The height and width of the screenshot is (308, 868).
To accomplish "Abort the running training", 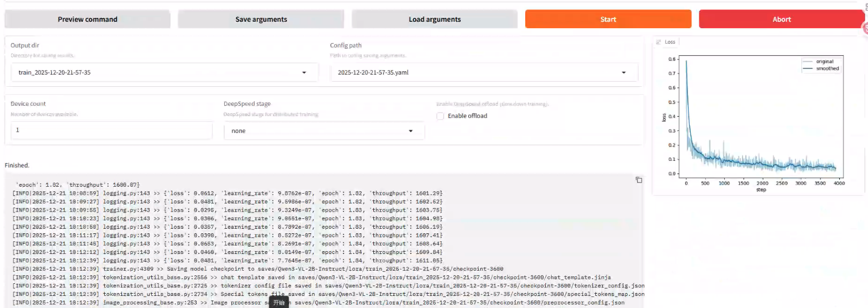I will [782, 19].
